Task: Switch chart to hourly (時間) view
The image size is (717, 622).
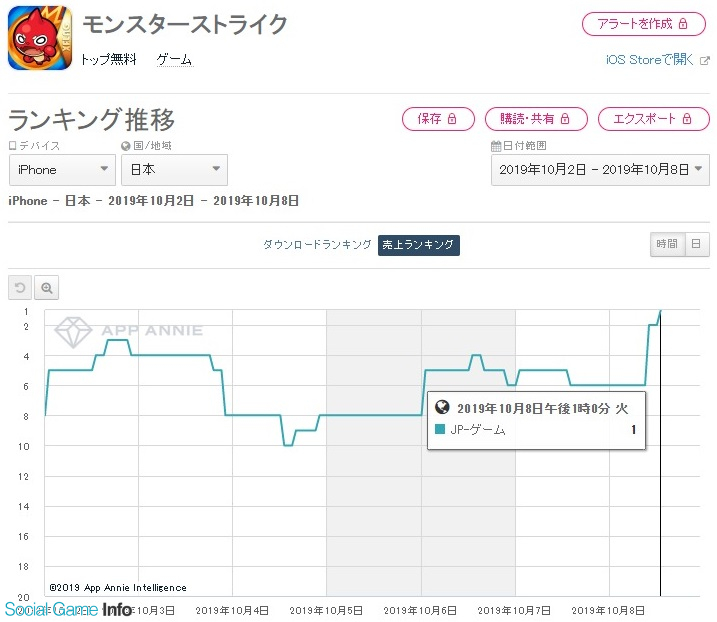Action: [666, 244]
